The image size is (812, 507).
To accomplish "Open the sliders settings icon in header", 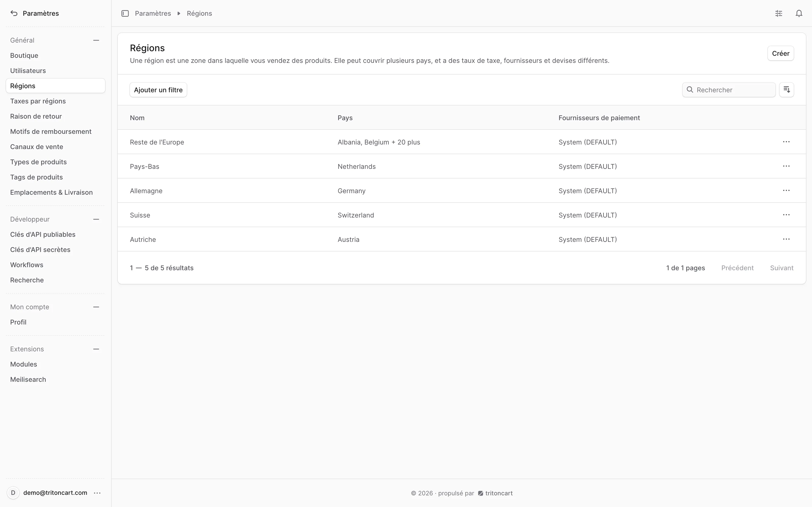I will 779,13.
